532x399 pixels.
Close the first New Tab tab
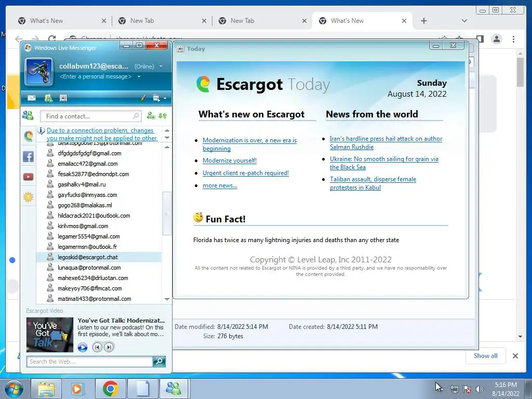pyautogui.click(x=204, y=21)
